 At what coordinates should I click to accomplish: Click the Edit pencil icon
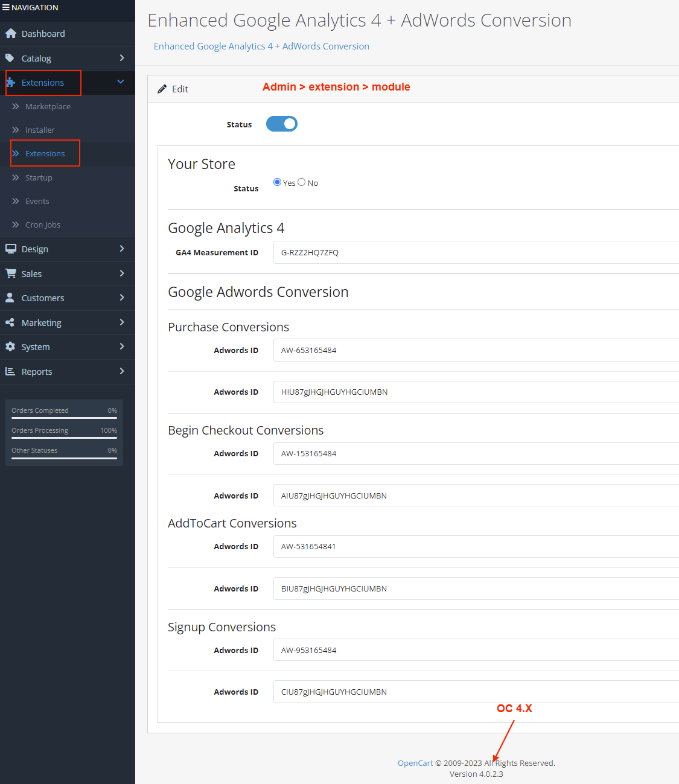click(162, 89)
